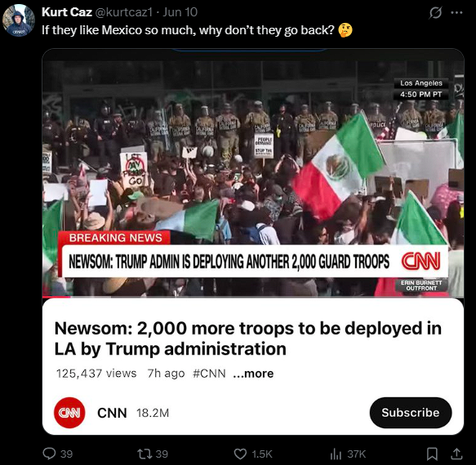This screenshot has width=476, height=465.
Task: Open the #CNN hashtag link
Action: click(x=209, y=373)
